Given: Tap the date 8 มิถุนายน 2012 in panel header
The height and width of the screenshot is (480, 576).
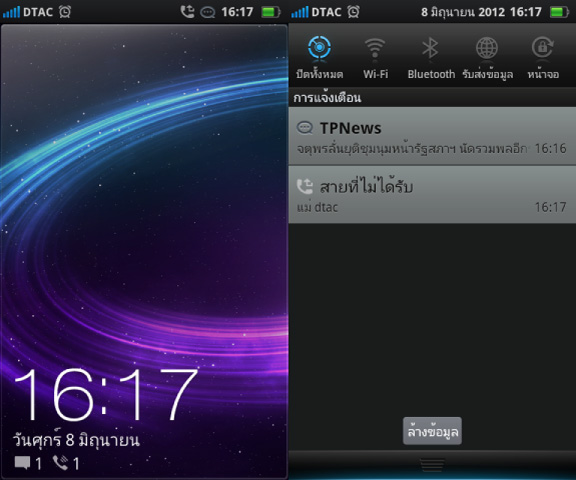Looking at the screenshot, I should 463,12.
